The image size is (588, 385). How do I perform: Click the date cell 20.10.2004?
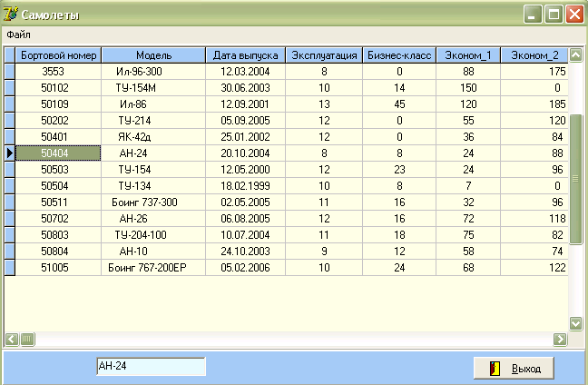coord(245,153)
